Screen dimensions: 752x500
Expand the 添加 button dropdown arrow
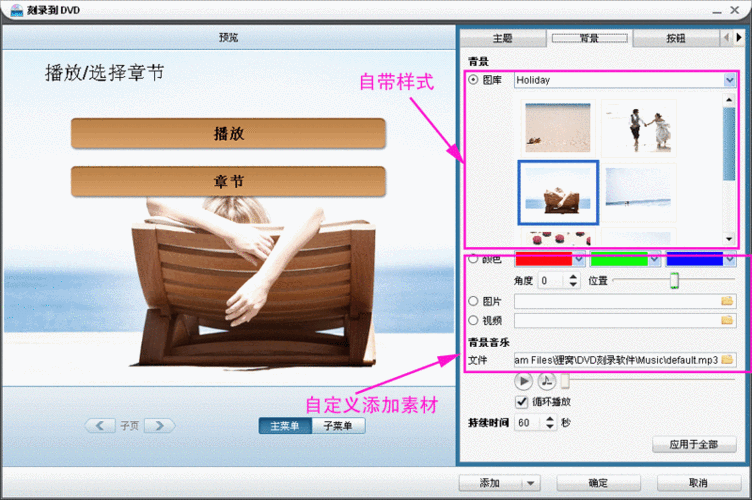click(530, 483)
